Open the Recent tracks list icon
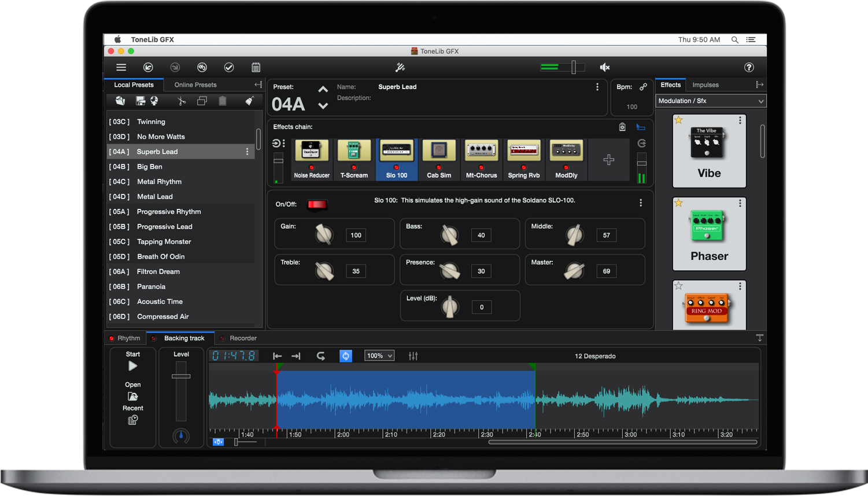Image resolution: width=868 pixels, height=496 pixels. pyautogui.click(x=132, y=420)
